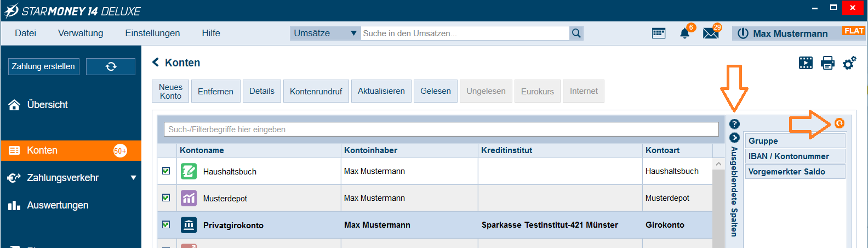868x248 pixels.
Task: Click the Haushaltsbuch account name text
Action: pyautogui.click(x=230, y=172)
